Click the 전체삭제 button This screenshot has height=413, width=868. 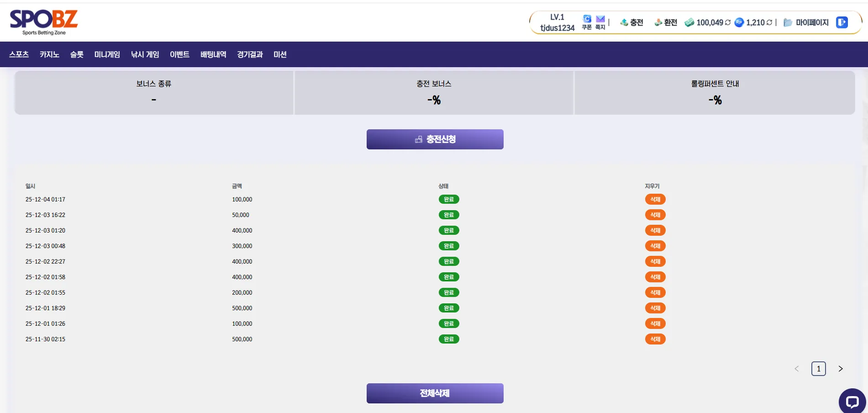pyautogui.click(x=435, y=393)
